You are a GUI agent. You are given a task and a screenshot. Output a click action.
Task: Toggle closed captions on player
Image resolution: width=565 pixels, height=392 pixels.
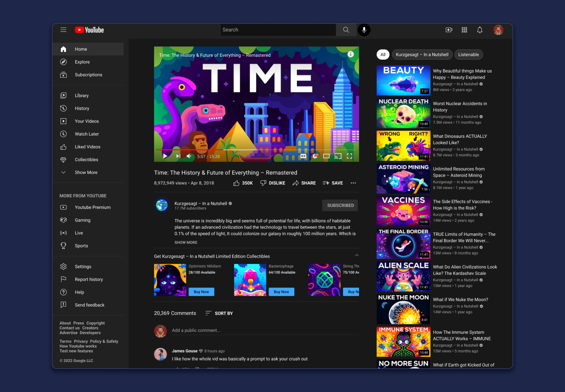coord(303,156)
